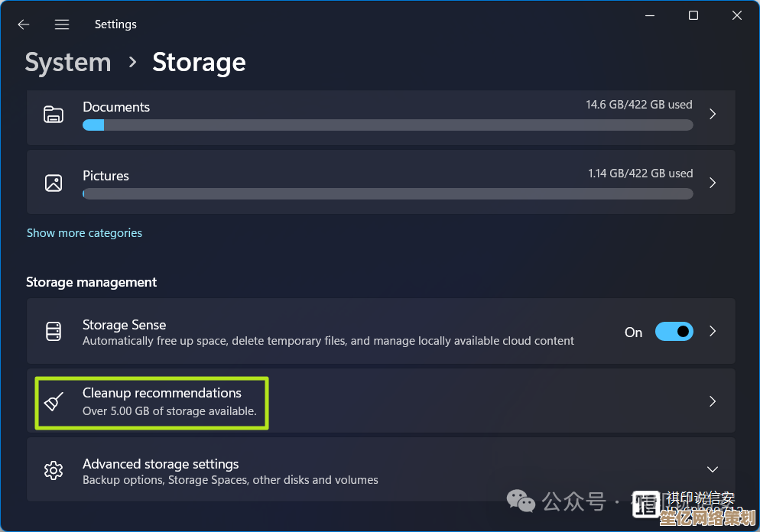Click the Documents folder icon
The height and width of the screenshot is (532, 760).
pos(54,115)
